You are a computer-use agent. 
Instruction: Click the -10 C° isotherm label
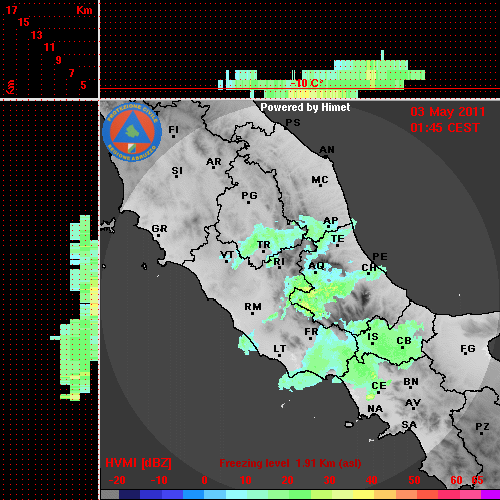click(306, 83)
